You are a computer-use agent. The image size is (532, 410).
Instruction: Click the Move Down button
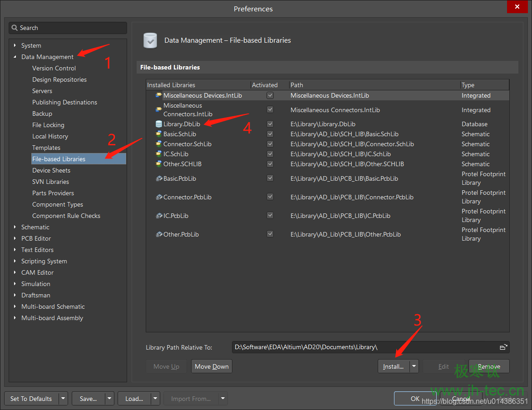[212, 366]
